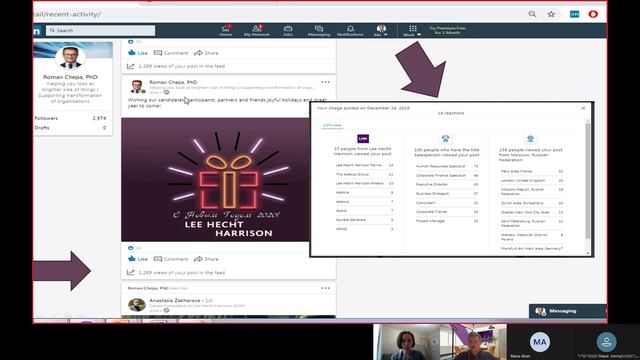This screenshot has width=640, height=360.
Task: Open views stats below the gift image post
Action: [176, 272]
